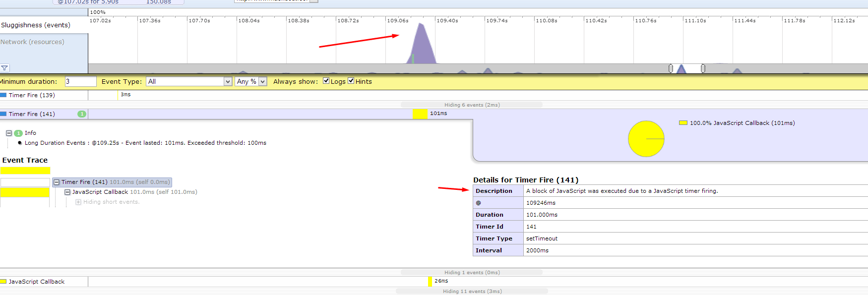This screenshot has width=868, height=295.
Task: Click the 108.04s timeline tick label
Action: point(249,21)
